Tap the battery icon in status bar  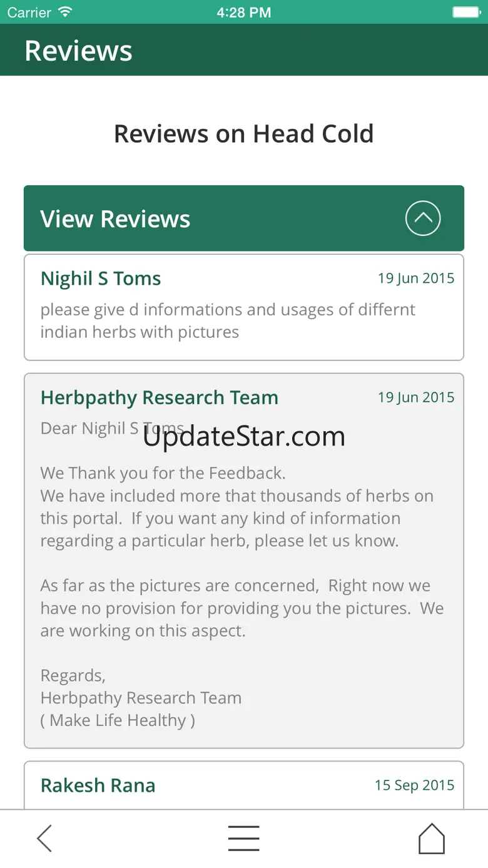click(x=466, y=12)
